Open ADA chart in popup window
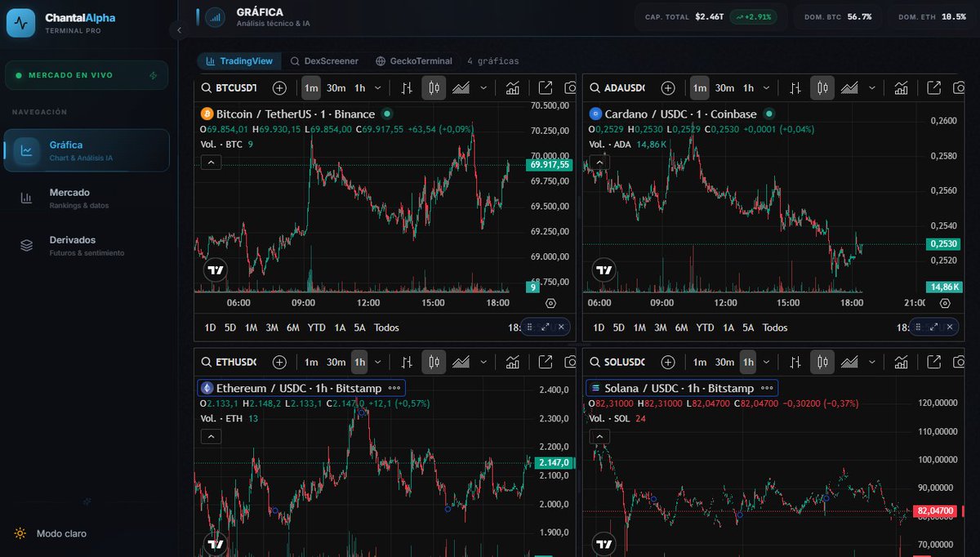The height and width of the screenshot is (557, 980). click(x=934, y=88)
